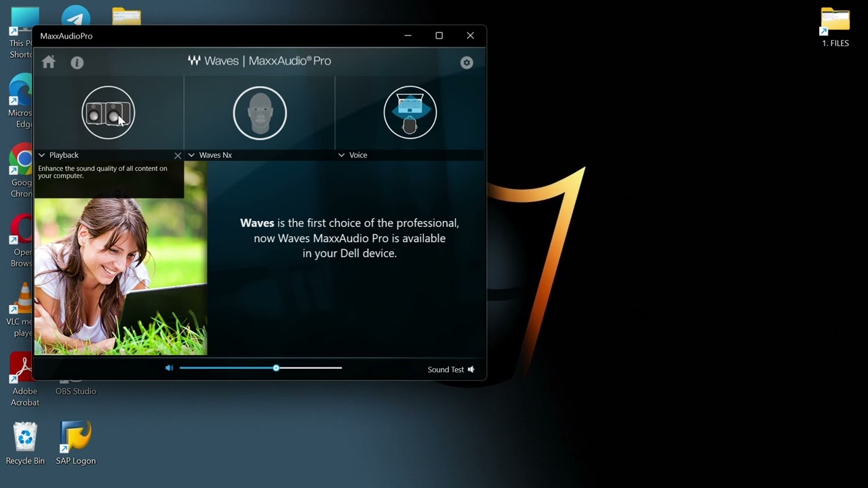The image size is (868, 488).
Task: Open MaxxAudio settings gear
Action: [467, 62]
